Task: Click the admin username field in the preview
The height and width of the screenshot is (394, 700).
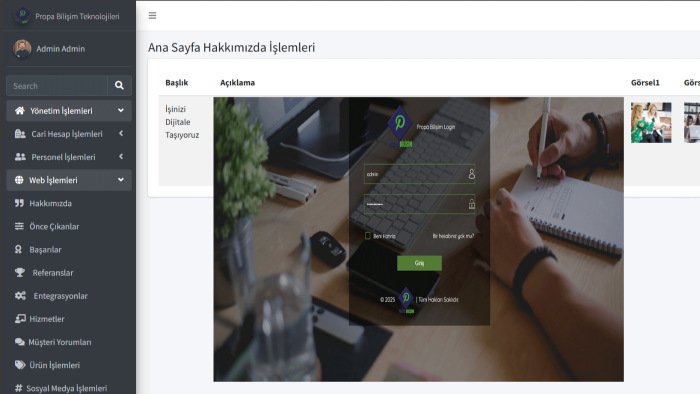Action: point(419,174)
